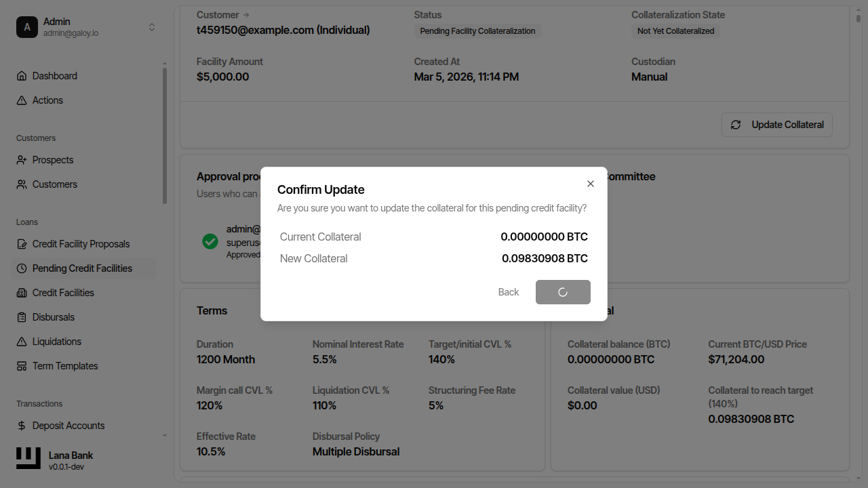Click the Customers icon in the sidebar
The width and height of the screenshot is (868, 488).
[21, 184]
